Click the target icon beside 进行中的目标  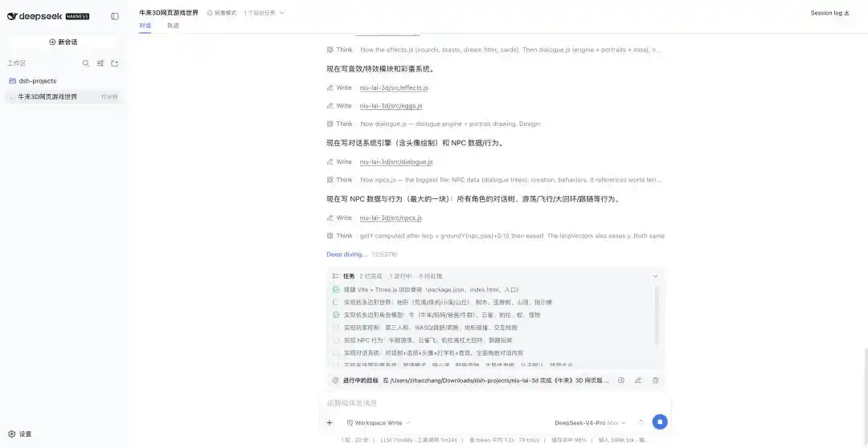(x=335, y=381)
